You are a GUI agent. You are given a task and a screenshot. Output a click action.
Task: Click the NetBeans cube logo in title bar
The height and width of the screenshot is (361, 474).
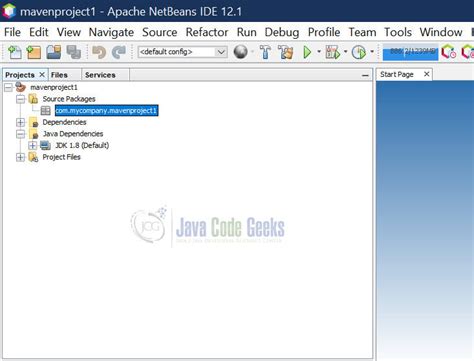pos(9,11)
